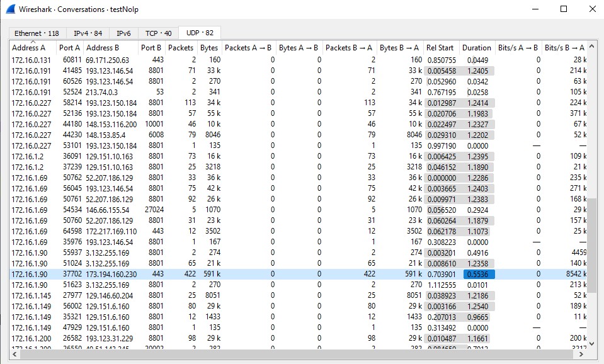Image resolution: width=604 pixels, height=364 pixels.
Task: Click the horizontal scrollbar left arrow
Action: [x=14, y=354]
